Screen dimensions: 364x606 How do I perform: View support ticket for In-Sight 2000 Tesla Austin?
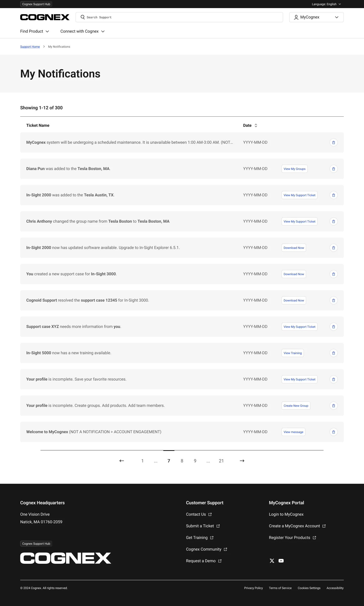click(x=300, y=195)
